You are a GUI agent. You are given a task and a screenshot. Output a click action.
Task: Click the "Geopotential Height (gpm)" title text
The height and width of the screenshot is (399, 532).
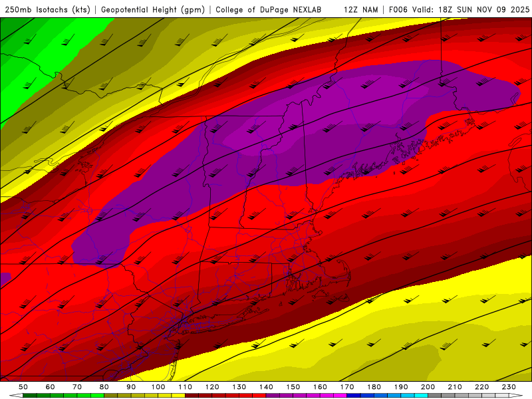point(153,9)
